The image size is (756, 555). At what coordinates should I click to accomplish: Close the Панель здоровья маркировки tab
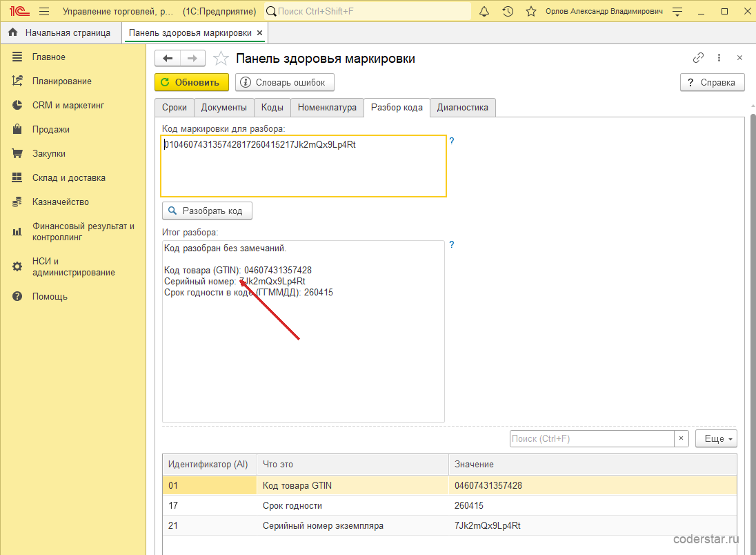[x=259, y=33]
